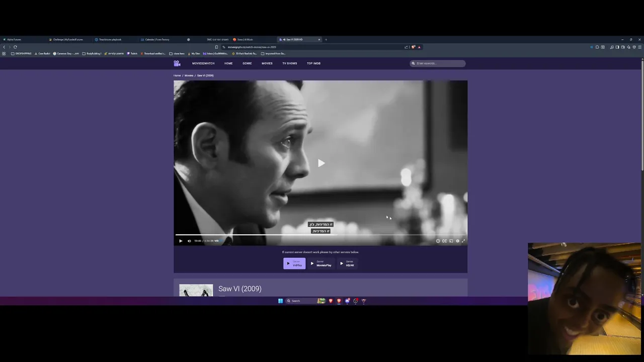
Task: Open the MOVIES2WATCH link in the site nav
Action: click(203, 63)
